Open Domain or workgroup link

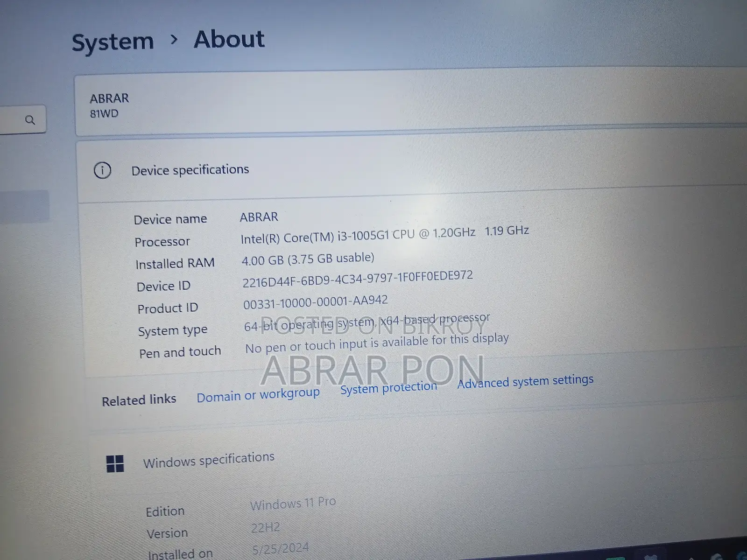pyautogui.click(x=258, y=395)
